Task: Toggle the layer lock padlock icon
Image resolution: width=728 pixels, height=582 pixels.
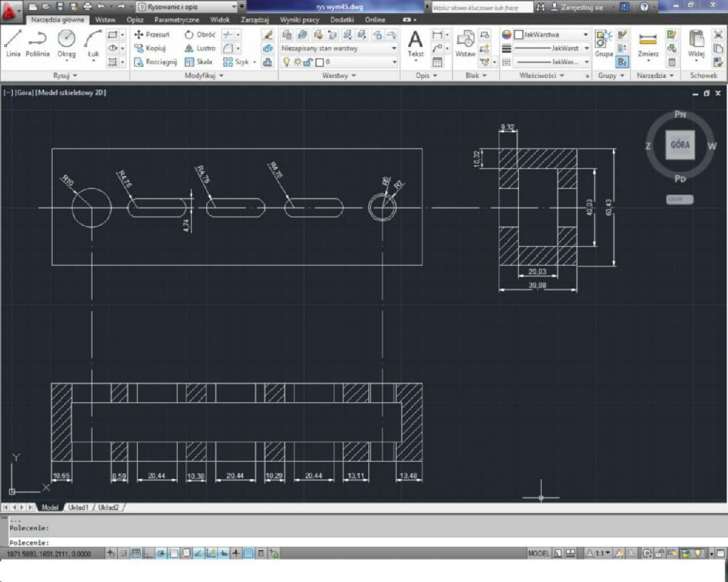Action: click(308, 62)
